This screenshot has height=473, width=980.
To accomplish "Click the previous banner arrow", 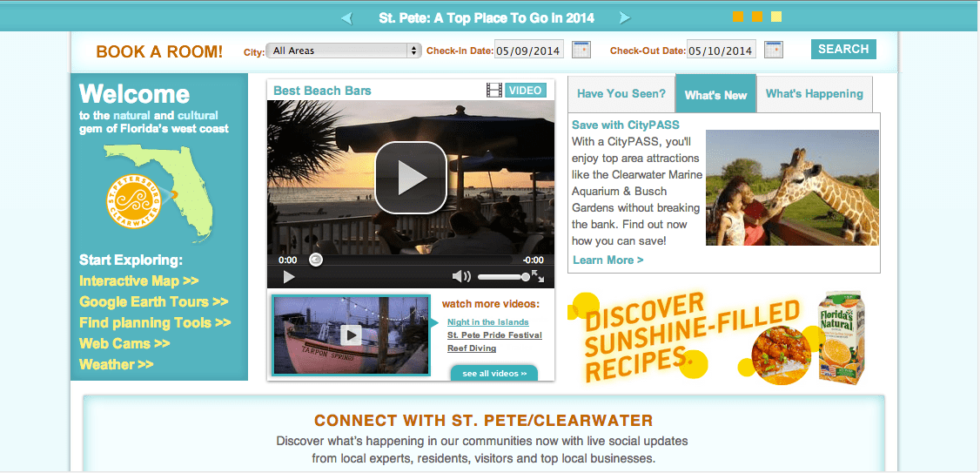I will [x=347, y=18].
